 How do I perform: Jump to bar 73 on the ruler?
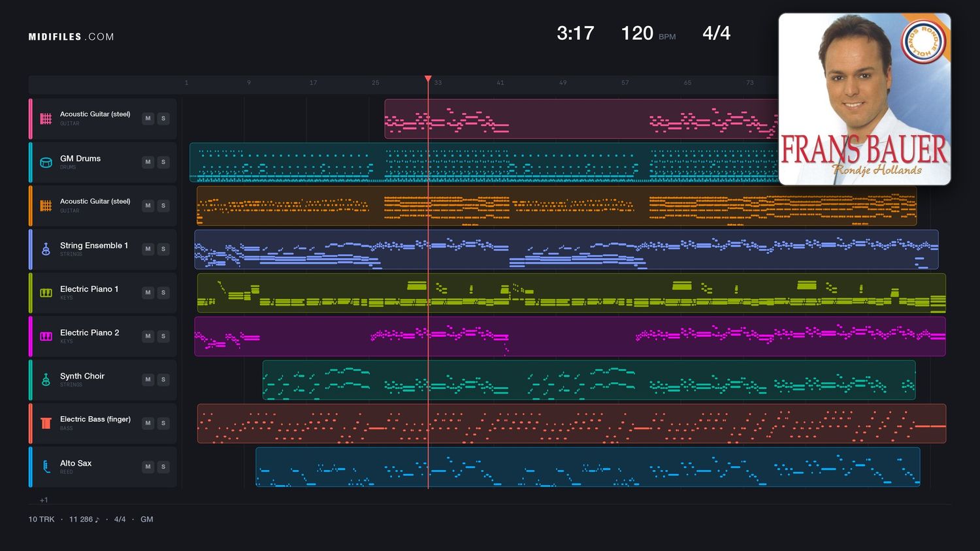point(750,83)
